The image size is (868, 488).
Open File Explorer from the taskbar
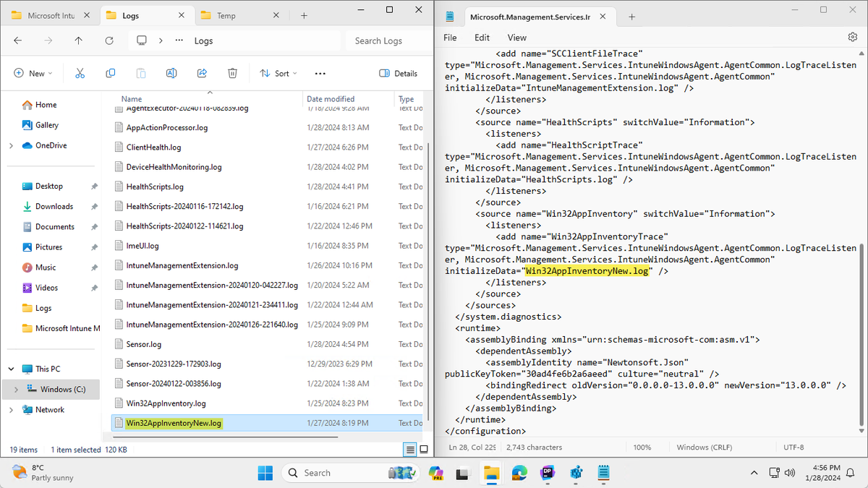tap(491, 473)
